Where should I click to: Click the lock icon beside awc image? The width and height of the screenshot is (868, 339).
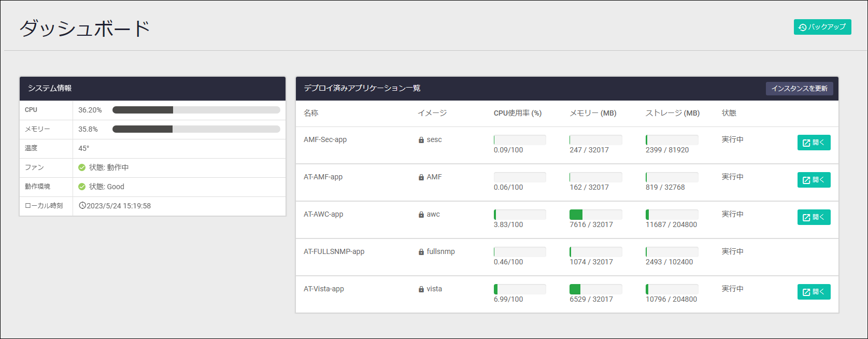[x=421, y=215]
